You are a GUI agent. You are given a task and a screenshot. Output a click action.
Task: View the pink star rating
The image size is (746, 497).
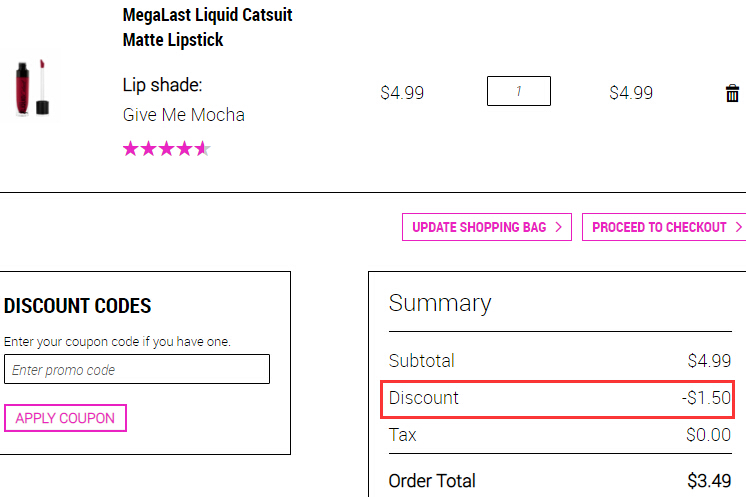167,149
